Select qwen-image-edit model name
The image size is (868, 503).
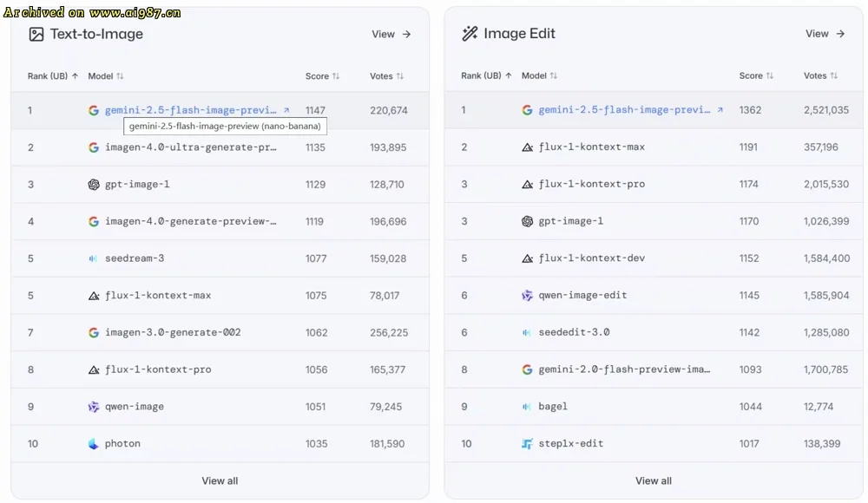coord(582,295)
